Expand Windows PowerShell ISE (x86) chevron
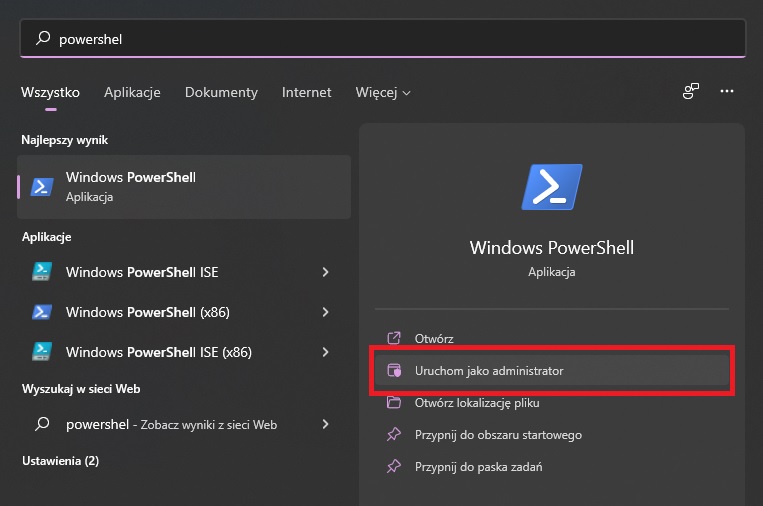The height and width of the screenshot is (506, 763). coord(326,352)
